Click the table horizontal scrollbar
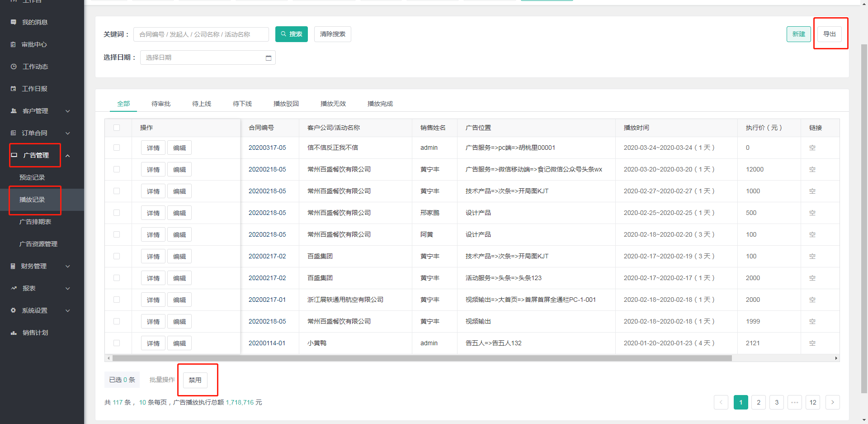The width and height of the screenshot is (868, 424). click(422, 358)
